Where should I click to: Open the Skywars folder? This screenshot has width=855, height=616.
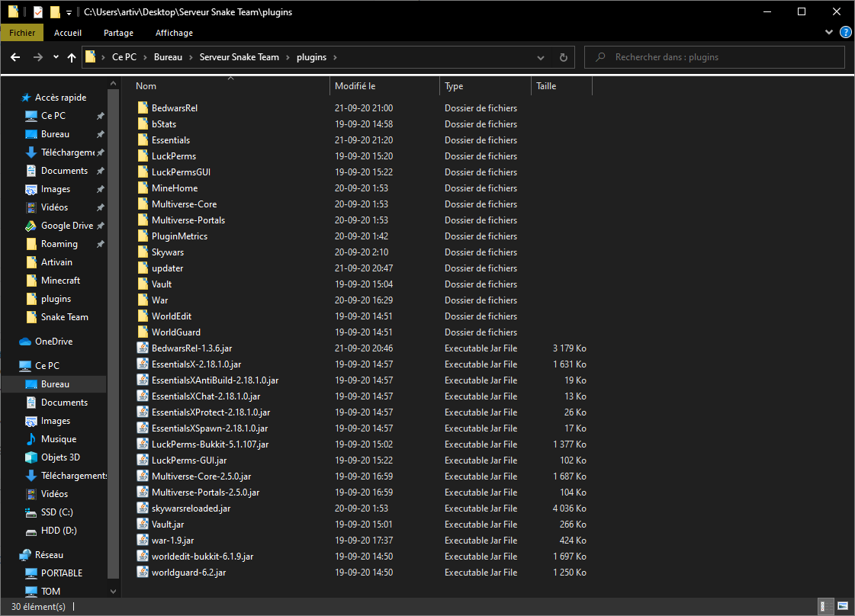pos(169,252)
